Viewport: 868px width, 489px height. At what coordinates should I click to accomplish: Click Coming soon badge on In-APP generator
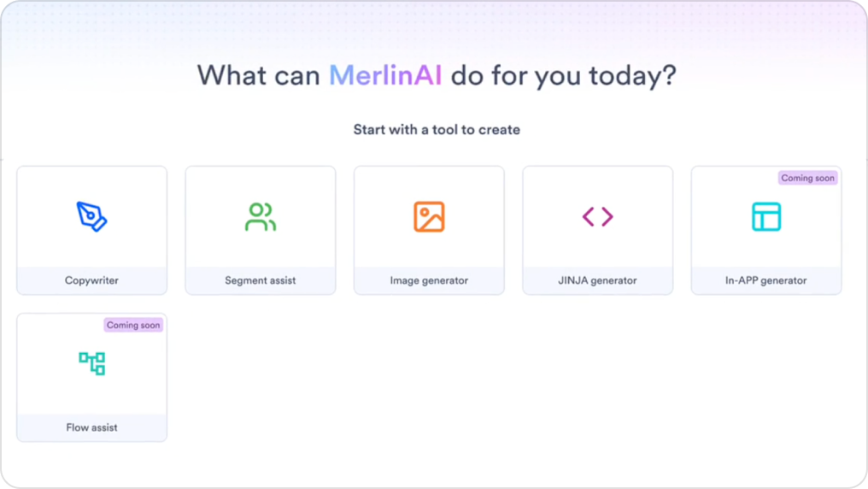(807, 178)
